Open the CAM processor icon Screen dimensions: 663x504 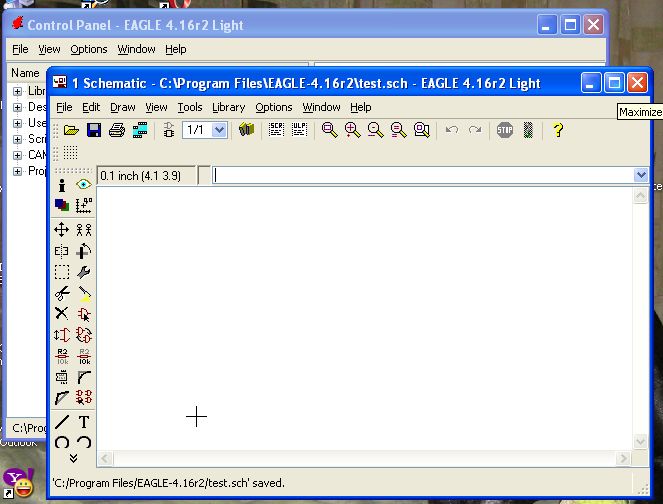tap(140, 130)
